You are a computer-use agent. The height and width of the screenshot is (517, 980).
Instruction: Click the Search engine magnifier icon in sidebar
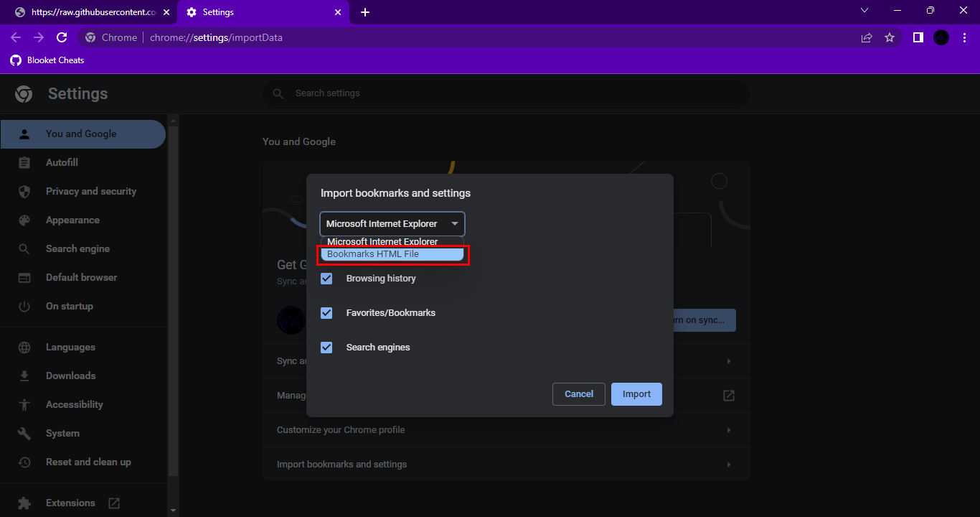coord(24,248)
